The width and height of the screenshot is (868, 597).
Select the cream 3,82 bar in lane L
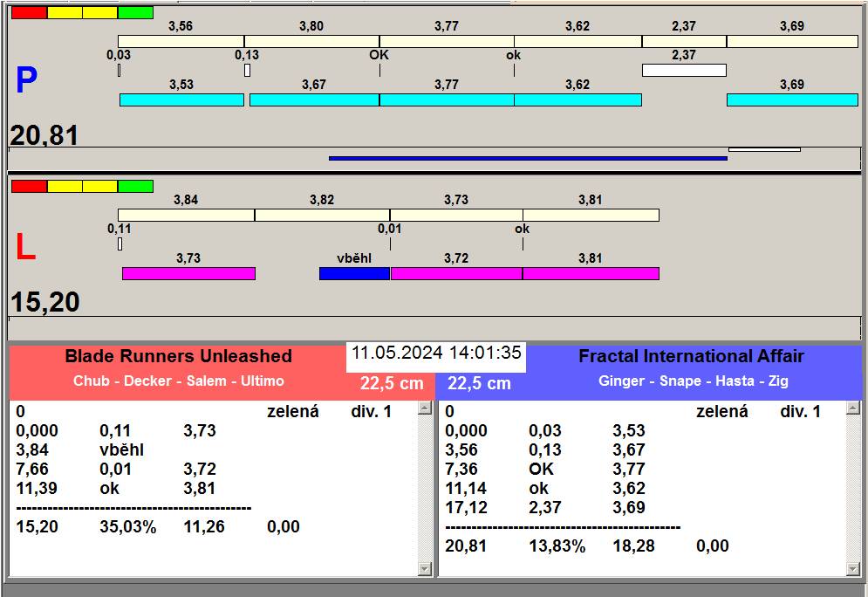(x=322, y=215)
